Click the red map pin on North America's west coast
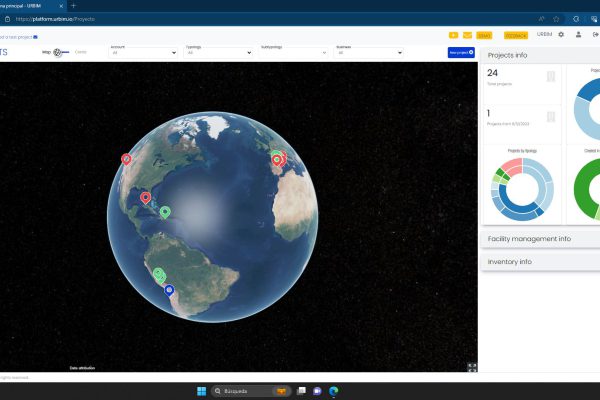Viewport: 600px width, 400px height. [x=126, y=159]
